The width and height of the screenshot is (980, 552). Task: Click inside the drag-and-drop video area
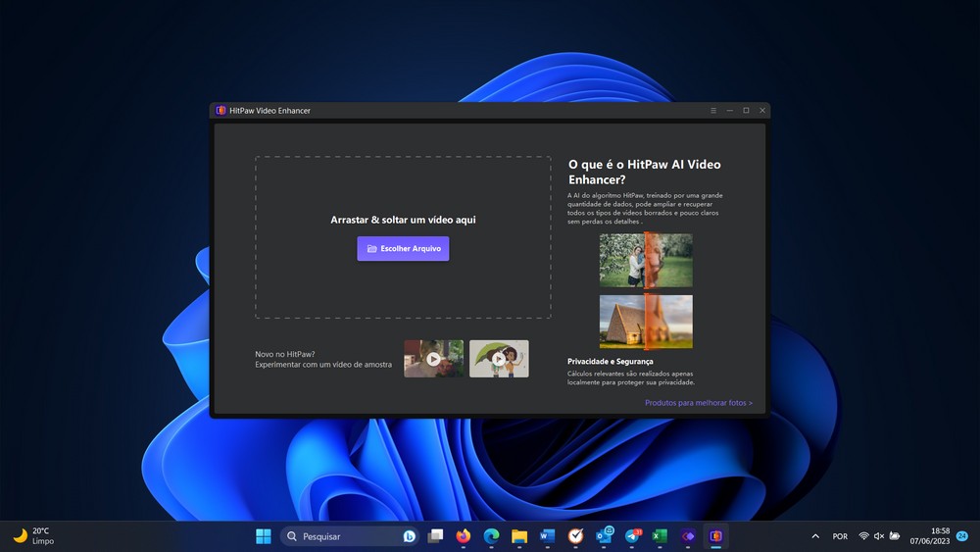[x=403, y=186]
